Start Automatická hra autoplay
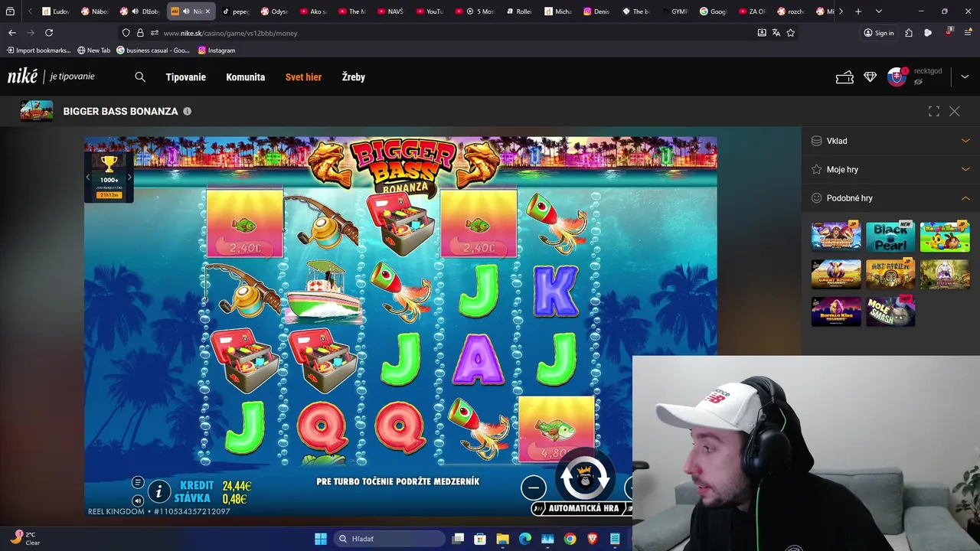This screenshot has width=980, height=551. pos(584,508)
